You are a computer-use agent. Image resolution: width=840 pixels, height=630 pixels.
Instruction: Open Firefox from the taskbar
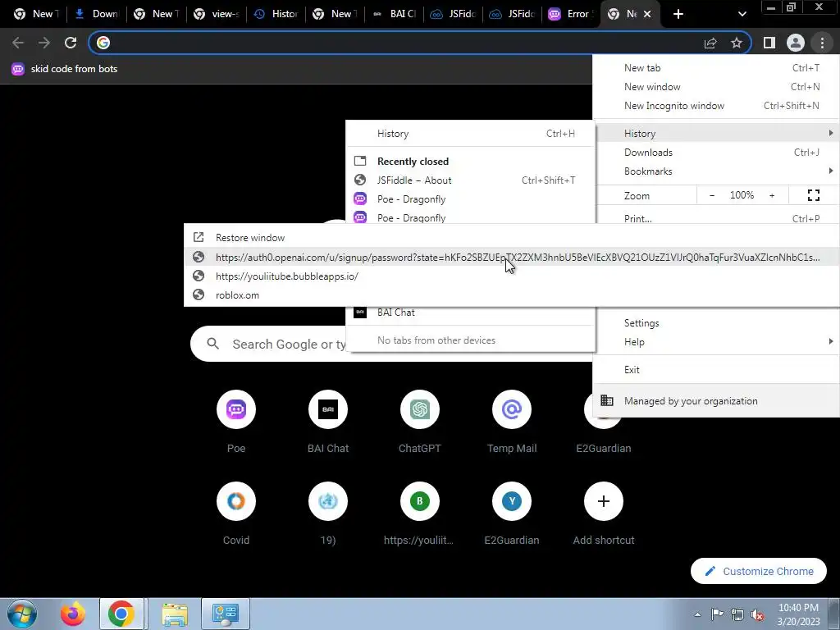pos(72,614)
